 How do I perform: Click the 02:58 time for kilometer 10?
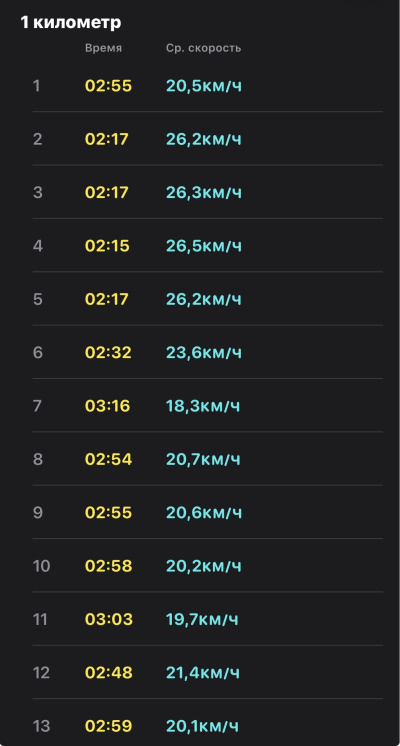(x=108, y=566)
